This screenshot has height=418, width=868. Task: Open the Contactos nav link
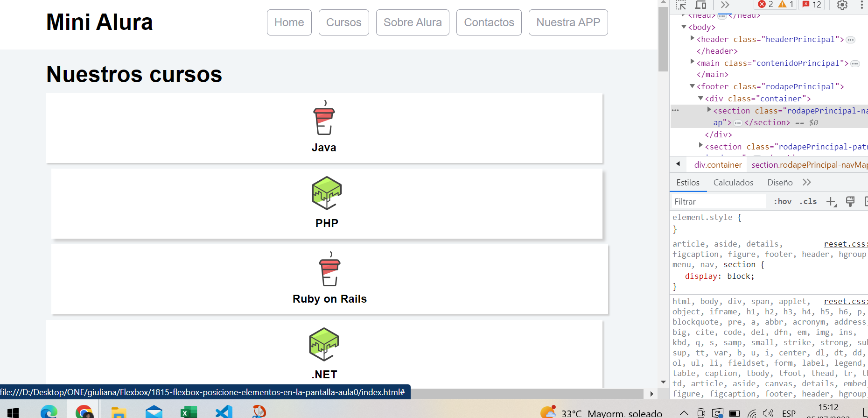tap(489, 22)
